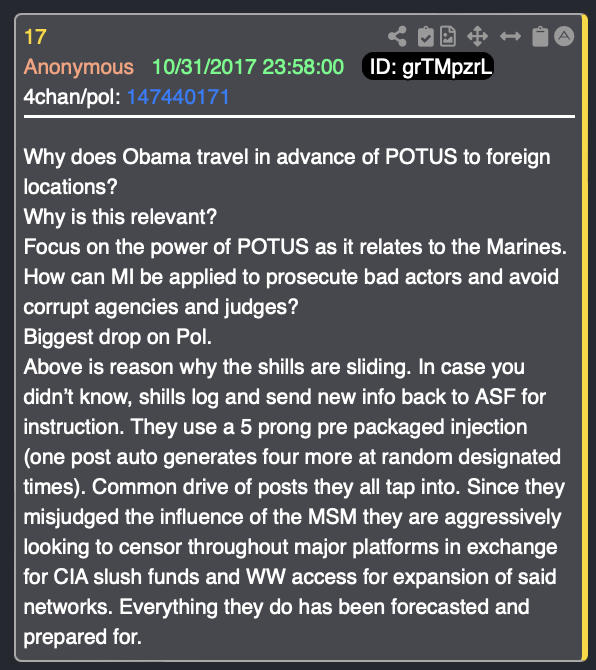Click the four-way move arrows icon

tap(477, 36)
